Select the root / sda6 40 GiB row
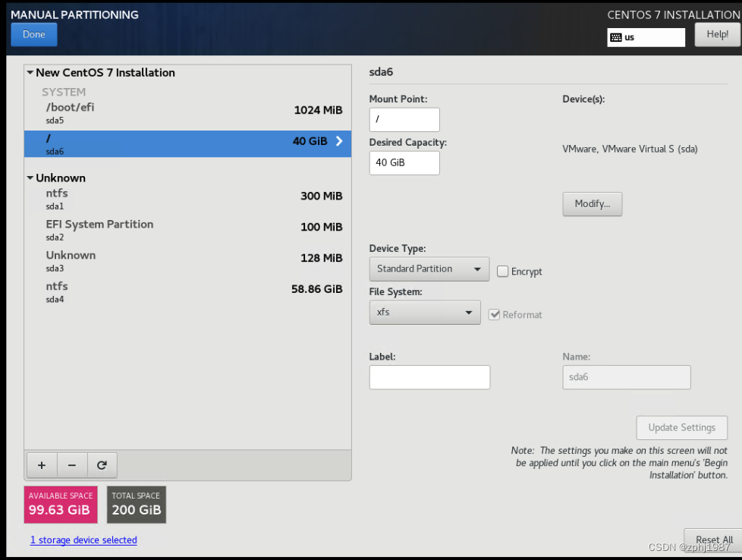 pyautogui.click(x=188, y=144)
